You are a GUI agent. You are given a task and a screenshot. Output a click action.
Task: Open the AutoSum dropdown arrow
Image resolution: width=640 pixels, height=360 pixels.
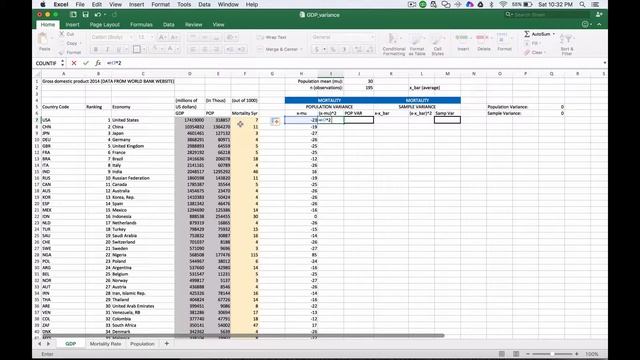coord(554,34)
